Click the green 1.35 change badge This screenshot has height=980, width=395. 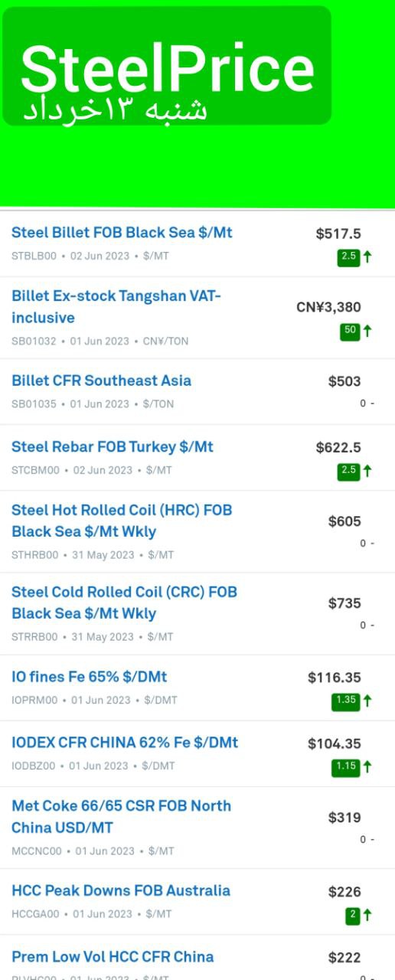(346, 701)
